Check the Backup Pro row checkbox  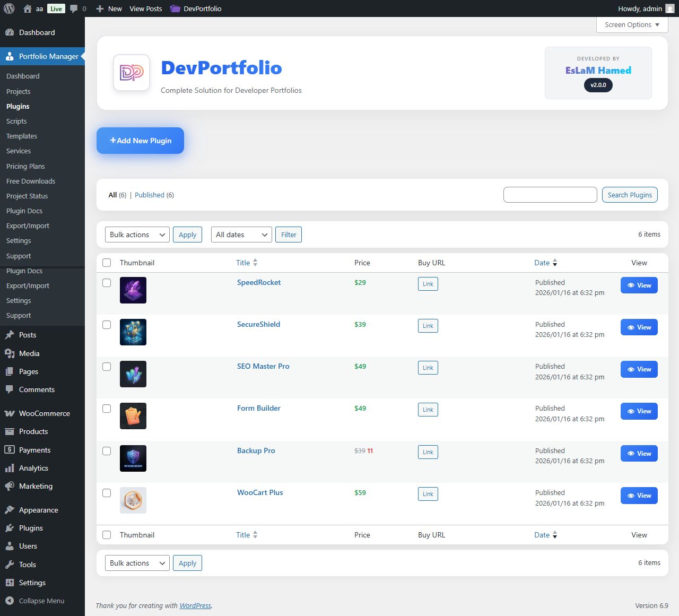(x=107, y=451)
